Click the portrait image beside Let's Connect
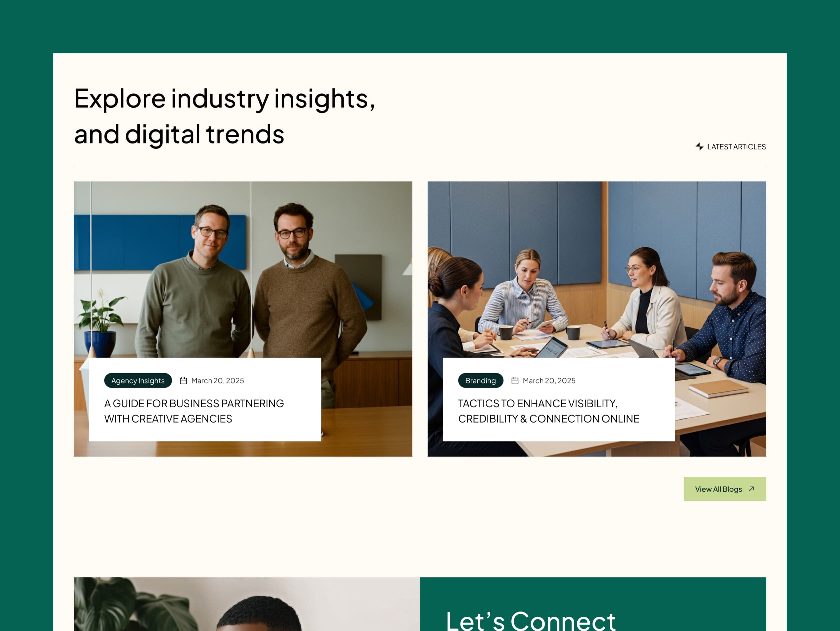Image resolution: width=840 pixels, height=631 pixels. point(247,604)
